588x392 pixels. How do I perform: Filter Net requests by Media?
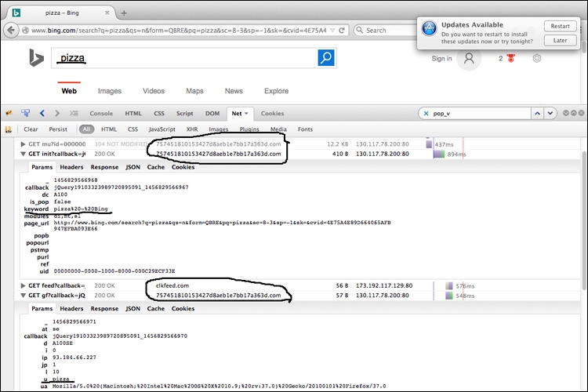click(x=278, y=129)
